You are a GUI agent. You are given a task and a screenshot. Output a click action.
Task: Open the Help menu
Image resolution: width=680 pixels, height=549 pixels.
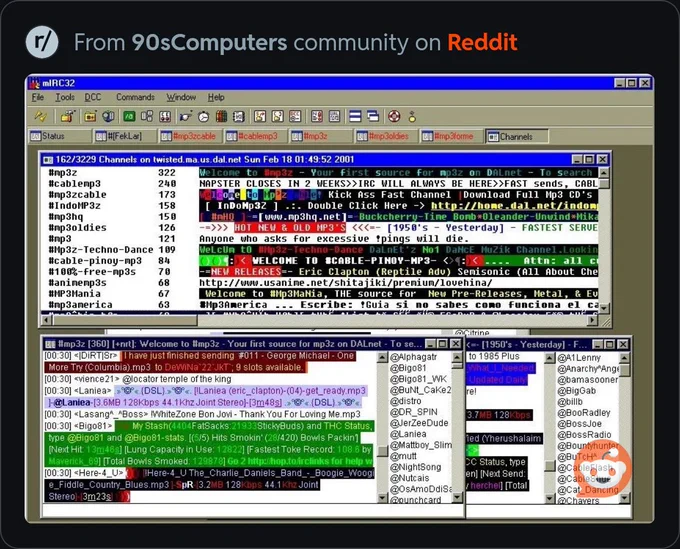click(216, 97)
